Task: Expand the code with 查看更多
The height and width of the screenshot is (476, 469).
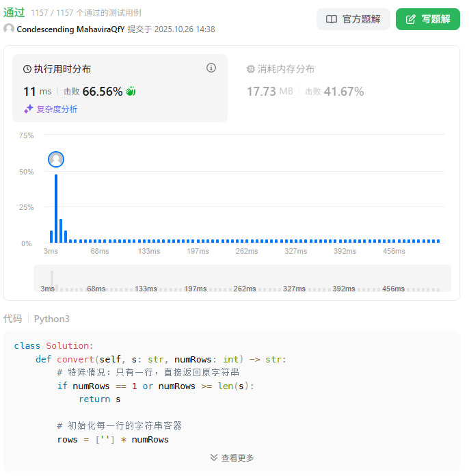Action: 232,458
